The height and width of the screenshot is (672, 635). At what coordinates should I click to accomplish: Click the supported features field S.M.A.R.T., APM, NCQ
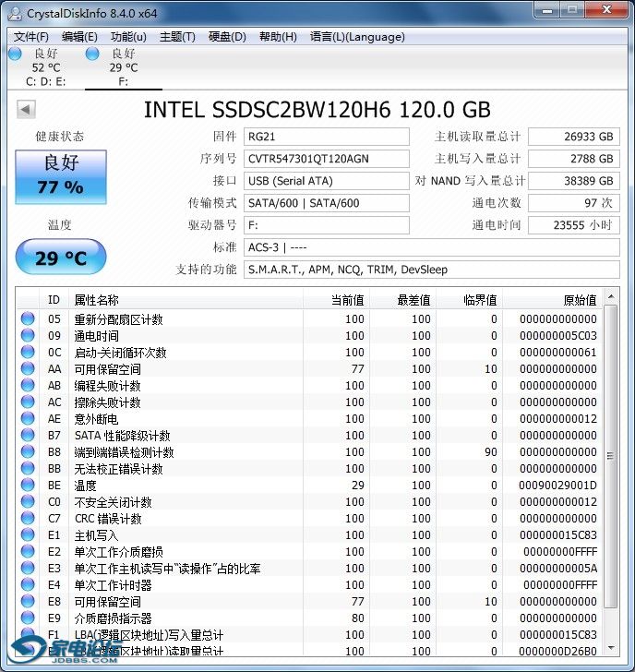click(x=431, y=270)
